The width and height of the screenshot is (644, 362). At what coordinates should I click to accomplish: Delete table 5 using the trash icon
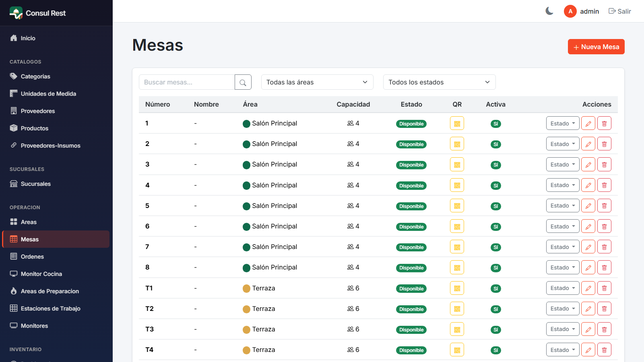(x=604, y=206)
